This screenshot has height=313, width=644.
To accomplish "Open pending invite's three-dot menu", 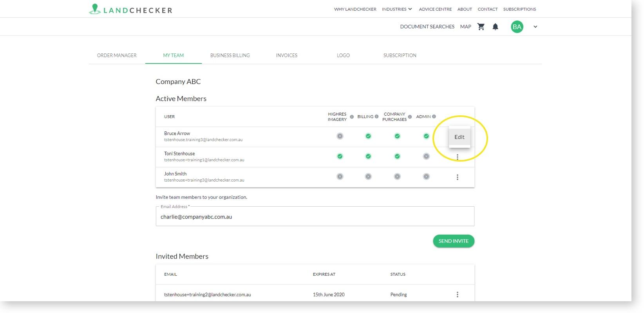I will (x=457, y=295).
